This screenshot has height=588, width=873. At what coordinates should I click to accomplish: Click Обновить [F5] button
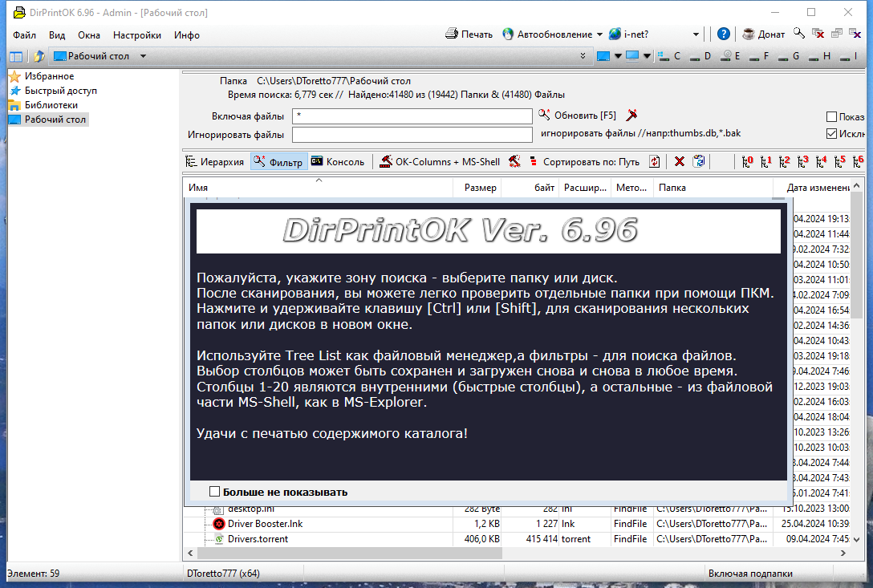(578, 116)
